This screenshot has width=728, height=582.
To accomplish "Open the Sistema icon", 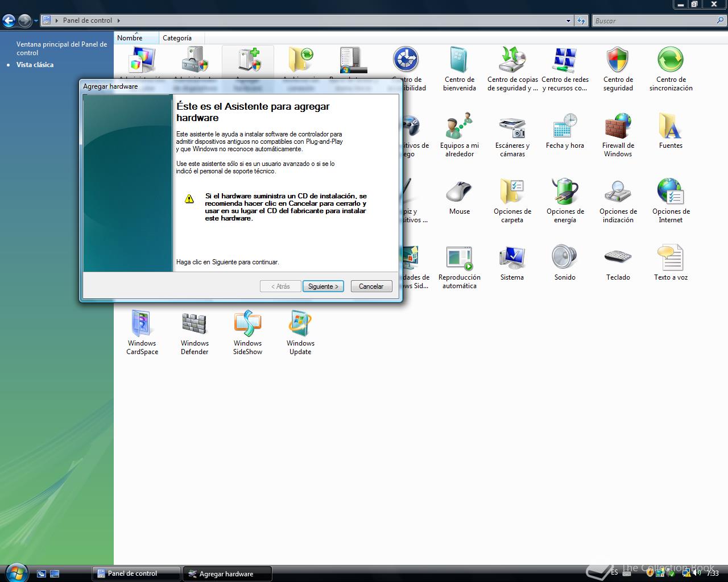I will pos(512,258).
